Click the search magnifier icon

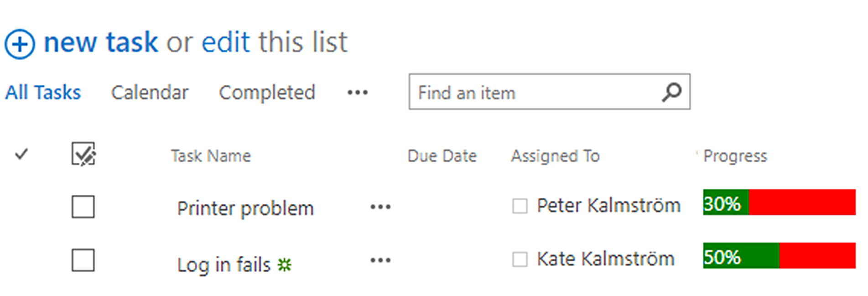coord(671,92)
